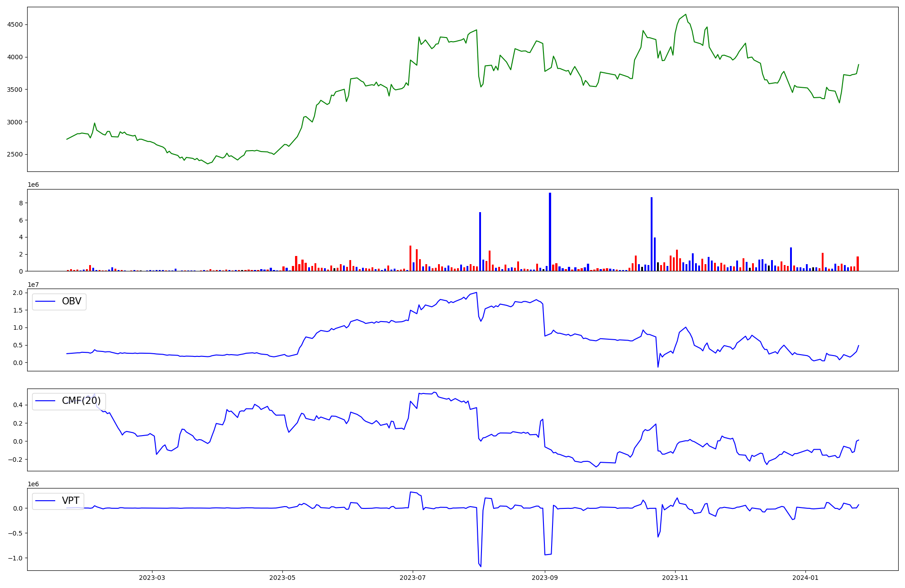
Task: Click the 2023-09 date tick label
Action: pyautogui.click(x=545, y=578)
